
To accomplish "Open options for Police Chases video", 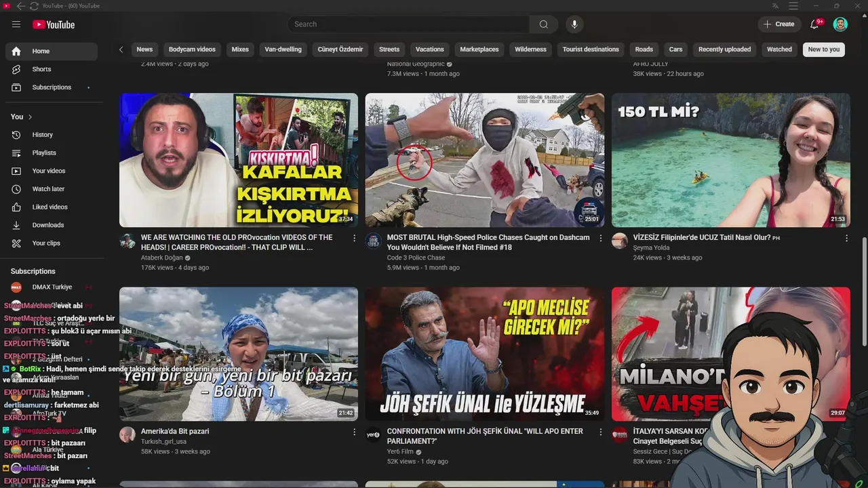I will point(600,238).
